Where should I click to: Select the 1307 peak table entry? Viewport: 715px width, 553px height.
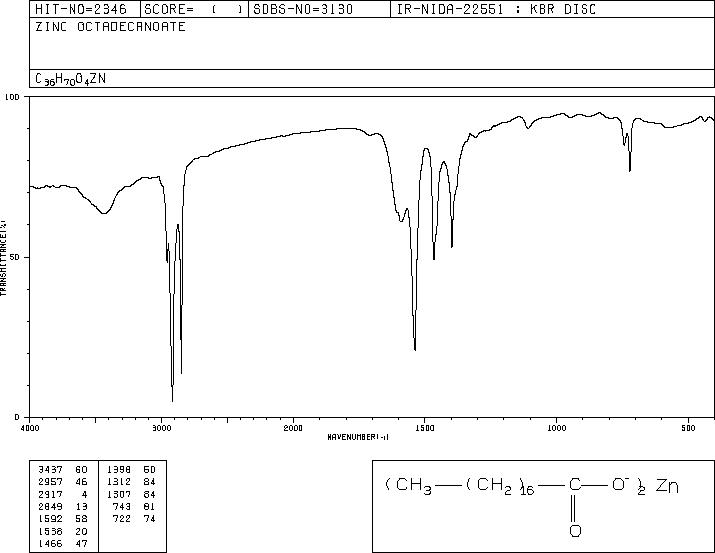point(119,494)
